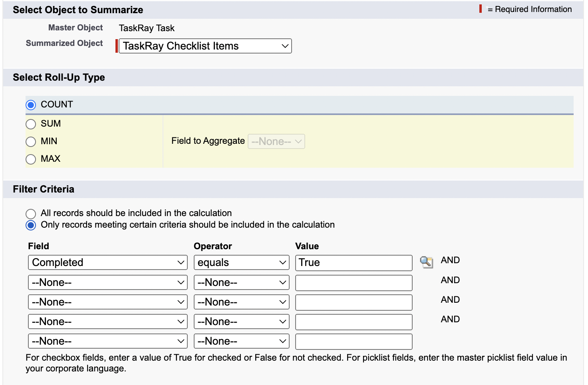This screenshot has height=385, width=588.
Task: Open the Summarized Object dropdown
Action: (205, 46)
